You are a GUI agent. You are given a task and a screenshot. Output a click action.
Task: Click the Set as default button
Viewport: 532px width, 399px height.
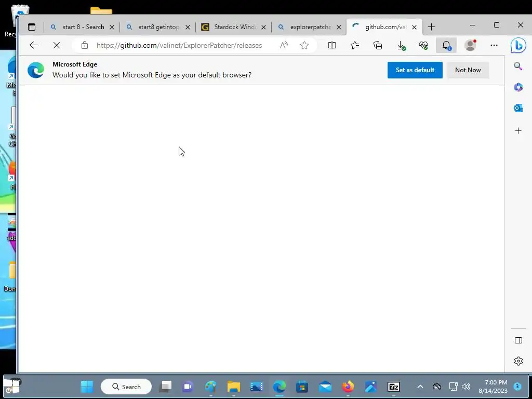[415, 70]
